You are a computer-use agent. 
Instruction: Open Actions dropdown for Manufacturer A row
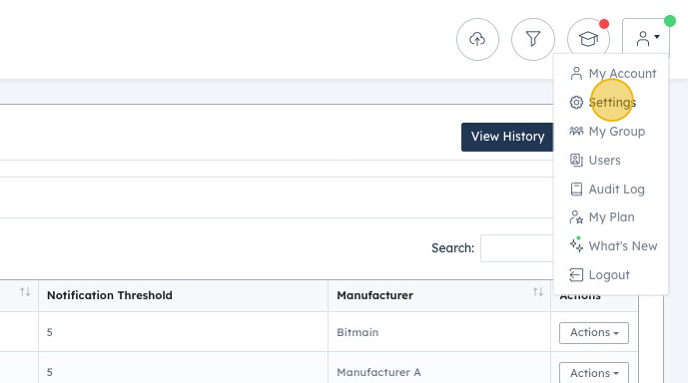594,373
